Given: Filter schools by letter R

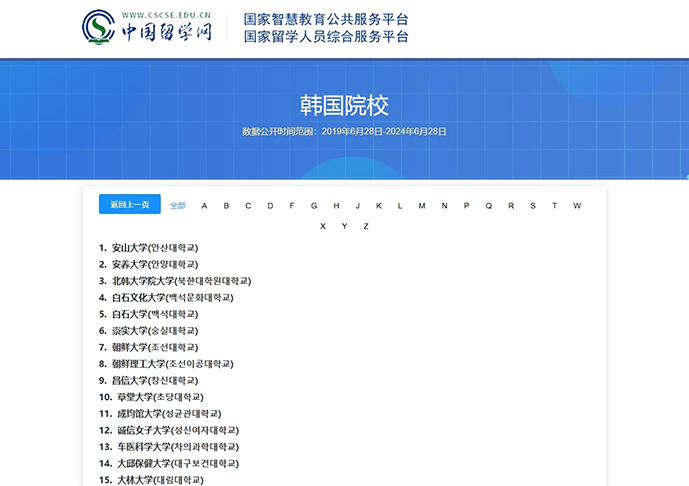Looking at the screenshot, I should pyautogui.click(x=511, y=206).
